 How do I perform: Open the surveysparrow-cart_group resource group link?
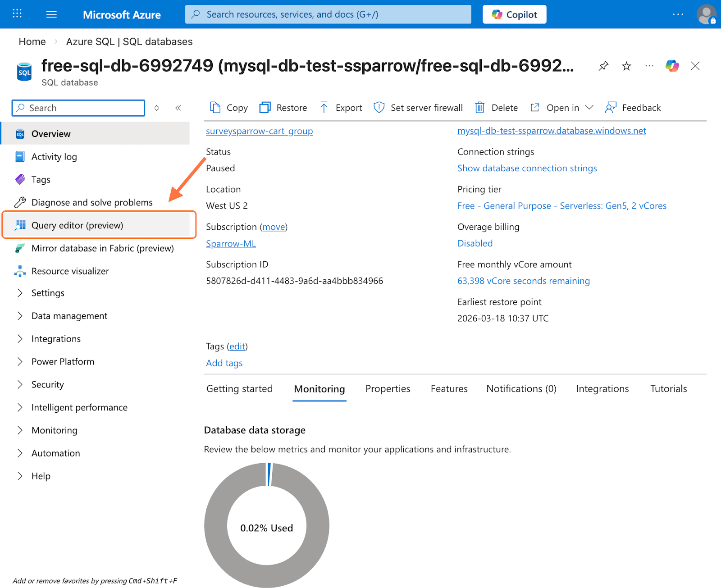(x=259, y=131)
